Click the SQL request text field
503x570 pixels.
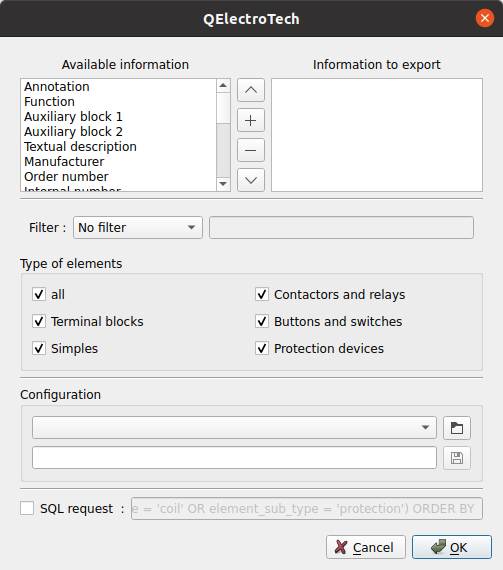307,509
